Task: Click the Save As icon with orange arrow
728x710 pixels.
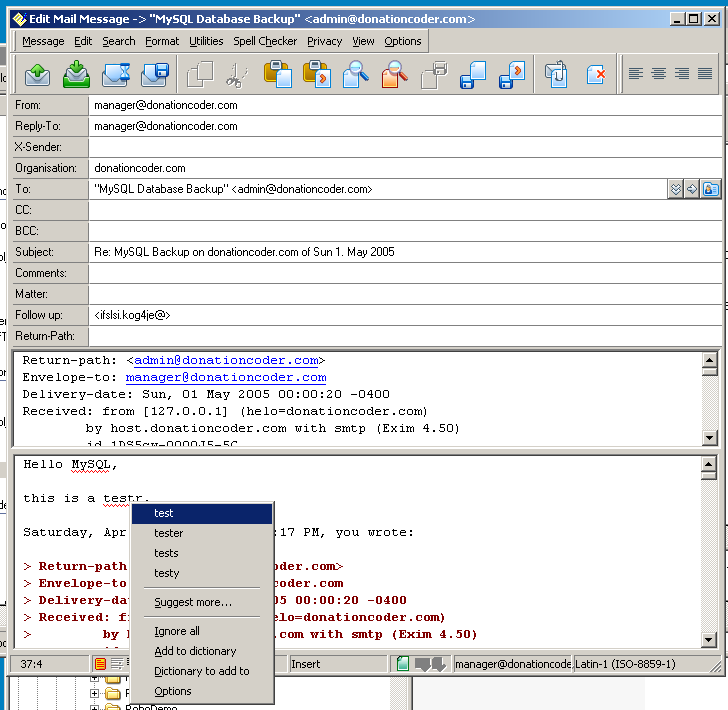Action: [512, 74]
